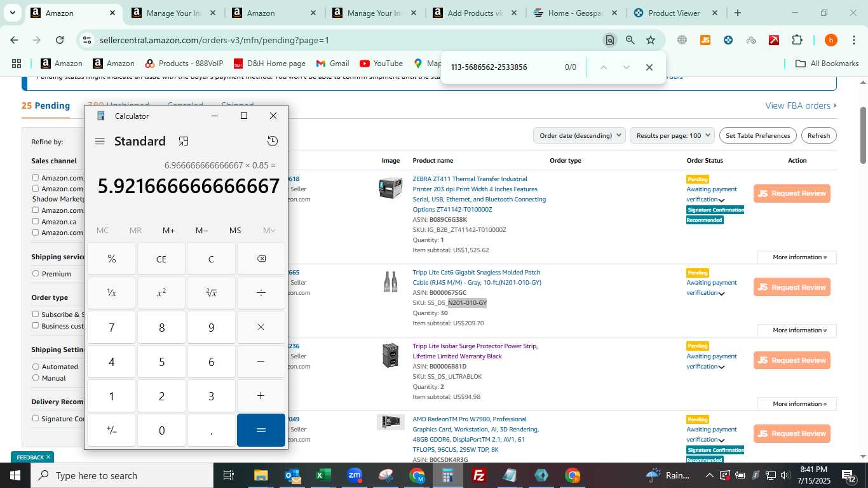Switch to Add Products browser tab

tap(473, 13)
